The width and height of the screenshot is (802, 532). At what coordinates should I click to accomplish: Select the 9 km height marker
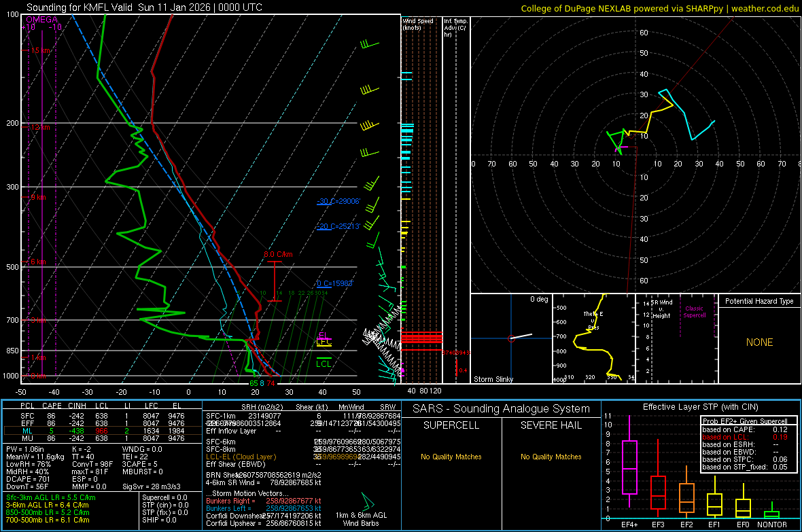pyautogui.click(x=38, y=197)
